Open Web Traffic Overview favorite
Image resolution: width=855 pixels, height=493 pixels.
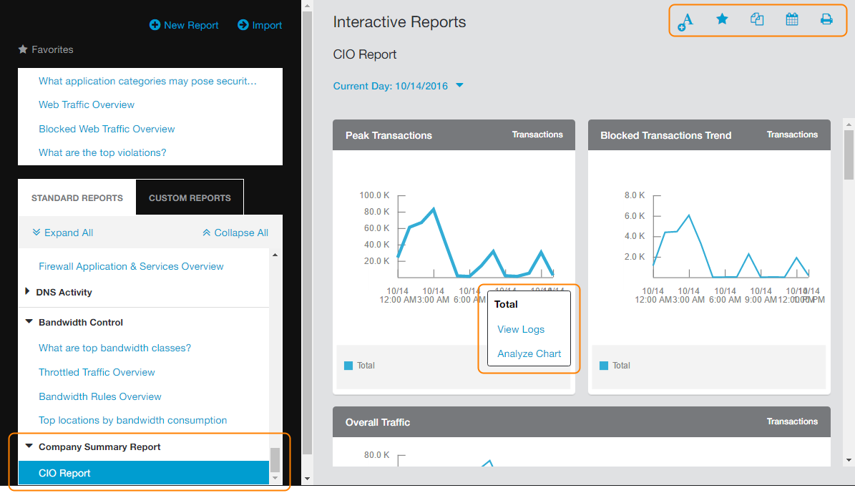pyautogui.click(x=86, y=104)
